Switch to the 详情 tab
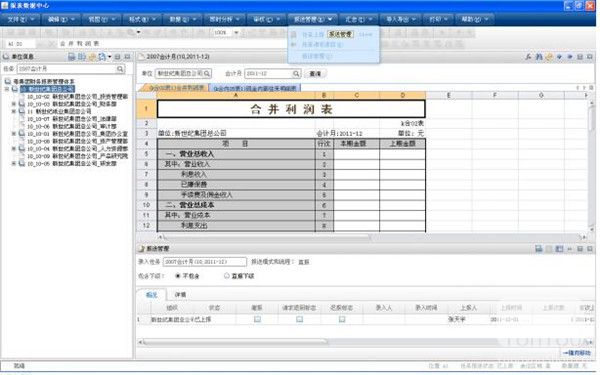 [180, 295]
